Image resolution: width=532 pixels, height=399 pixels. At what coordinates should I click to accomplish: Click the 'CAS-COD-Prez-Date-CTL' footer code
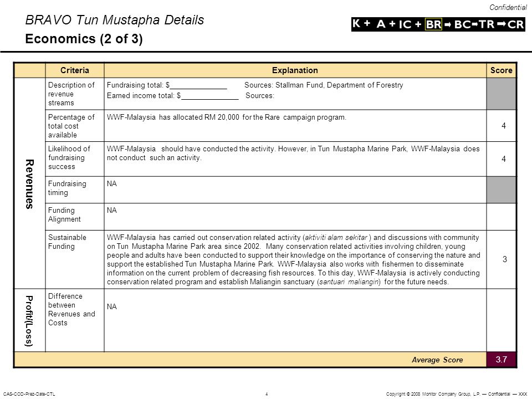pos(29,394)
